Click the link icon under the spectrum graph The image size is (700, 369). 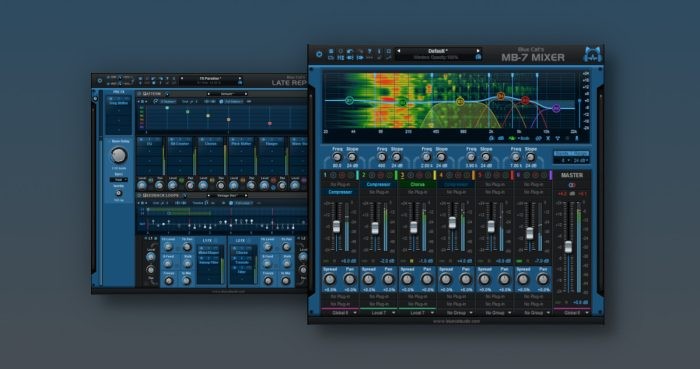[538, 138]
